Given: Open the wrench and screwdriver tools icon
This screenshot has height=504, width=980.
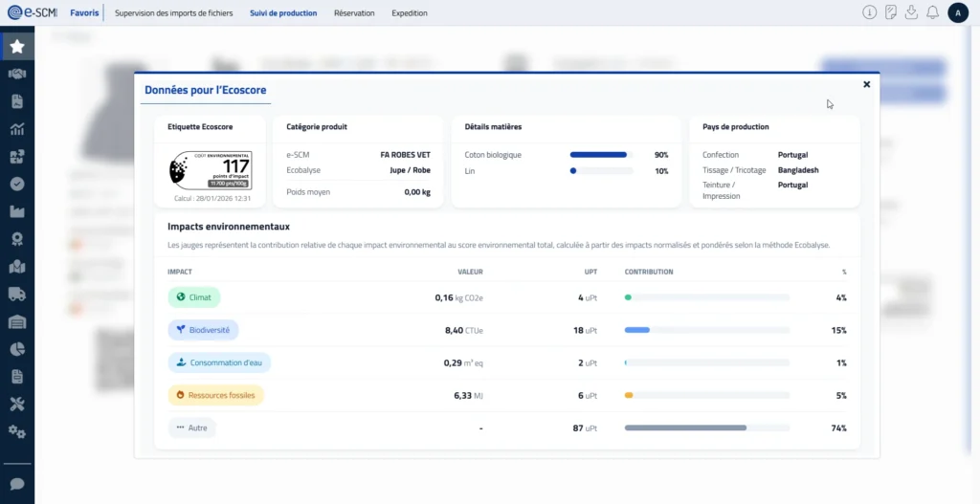Looking at the screenshot, I should 17,404.
